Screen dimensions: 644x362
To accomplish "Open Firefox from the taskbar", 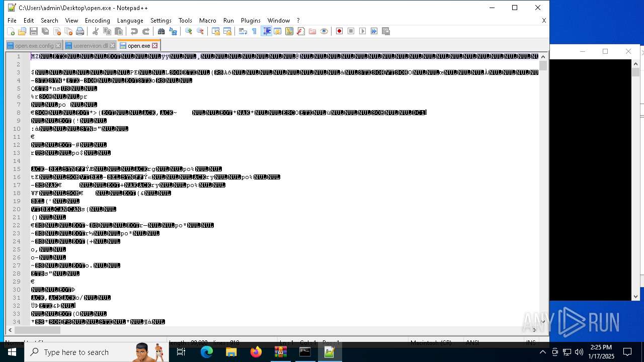I will [x=256, y=352].
